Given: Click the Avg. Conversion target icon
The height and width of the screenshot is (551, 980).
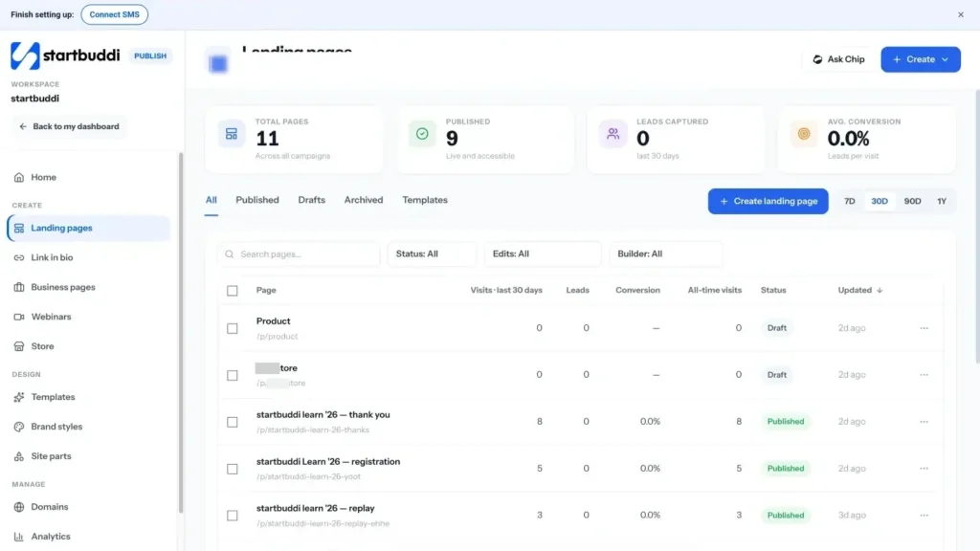Looking at the screenshot, I should pos(804,134).
